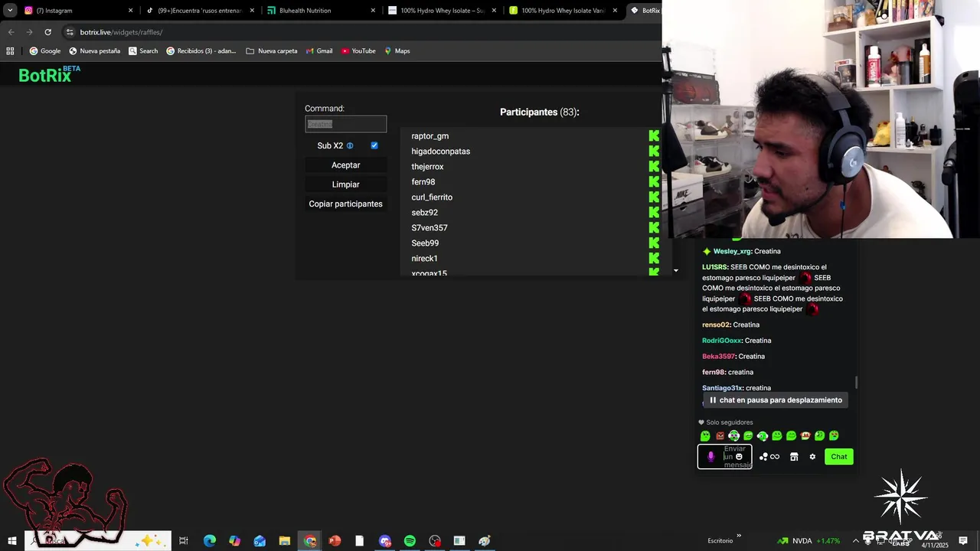This screenshot has height=551, width=980.
Task: Click the infinity icon in chat bar
Action: [x=775, y=457]
